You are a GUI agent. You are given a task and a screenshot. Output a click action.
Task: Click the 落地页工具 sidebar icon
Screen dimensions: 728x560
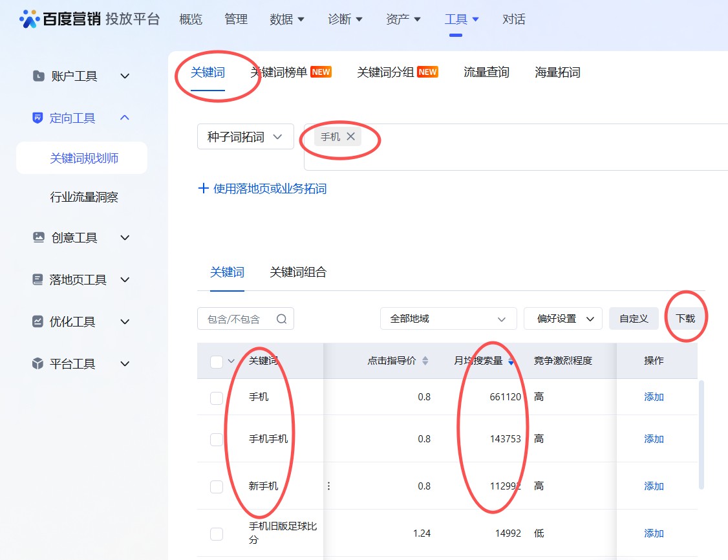(37, 279)
